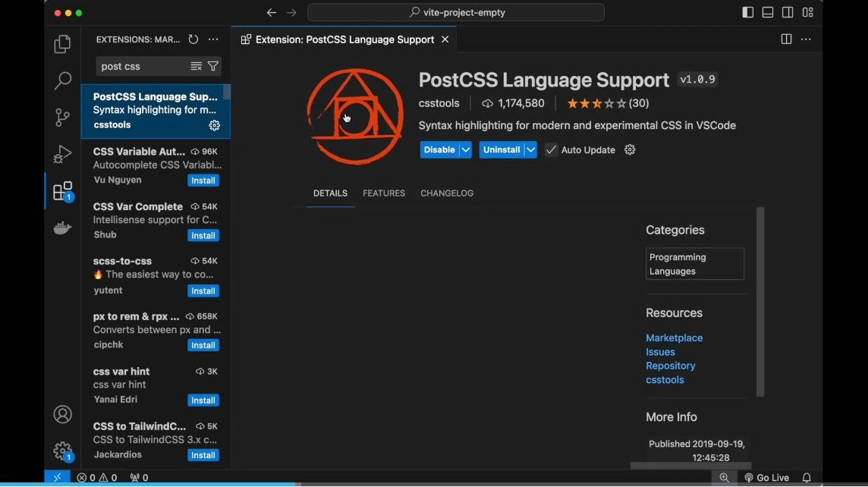The height and width of the screenshot is (487, 868).
Task: Open the Source Control view
Action: coord(62,118)
